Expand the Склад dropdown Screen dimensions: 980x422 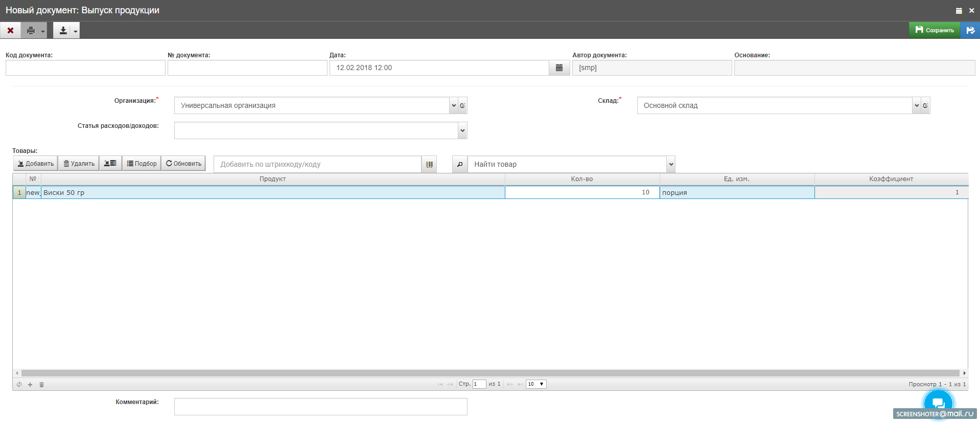(917, 105)
